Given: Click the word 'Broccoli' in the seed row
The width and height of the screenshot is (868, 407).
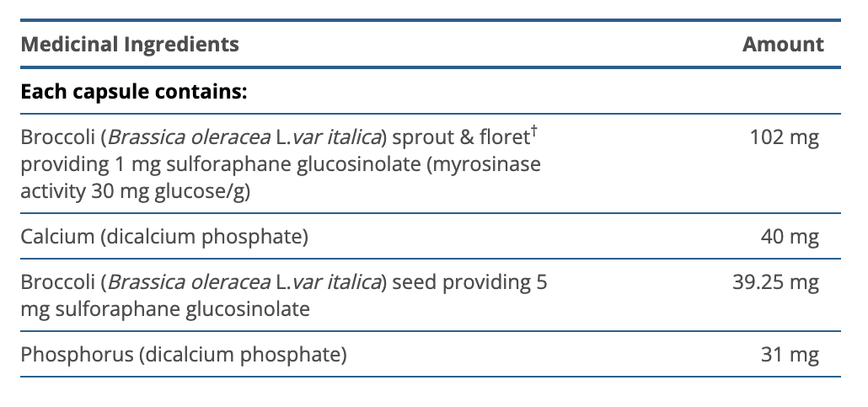Looking at the screenshot, I should 56,282.
